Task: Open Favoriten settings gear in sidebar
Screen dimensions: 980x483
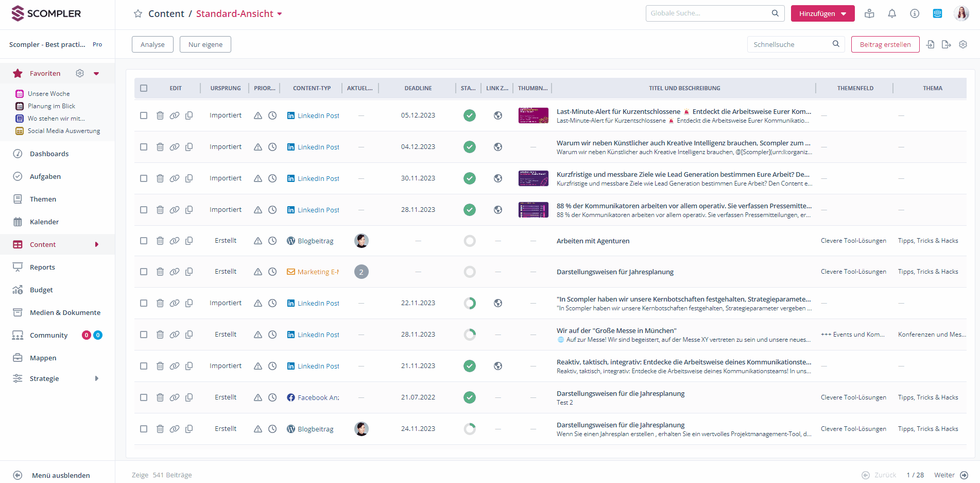Action: pos(80,73)
